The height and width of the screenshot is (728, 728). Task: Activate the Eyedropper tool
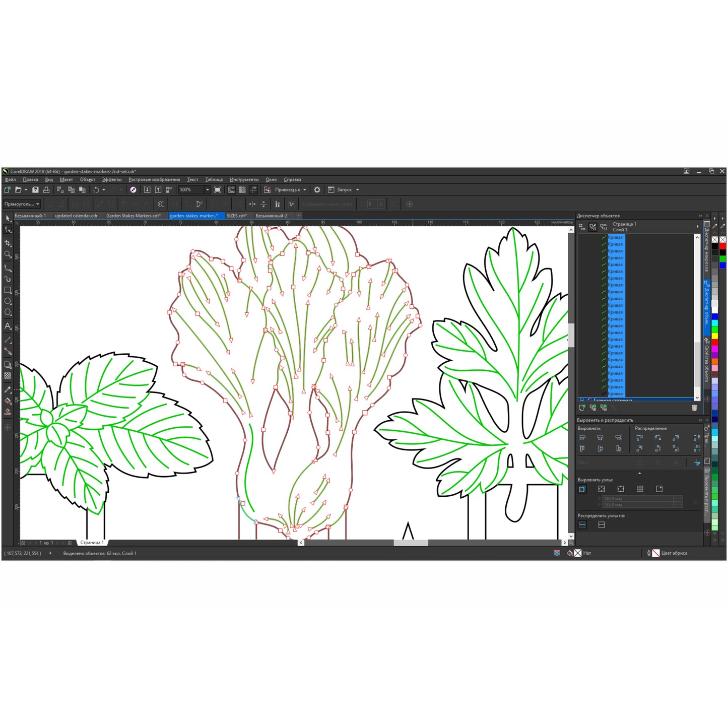[8, 389]
